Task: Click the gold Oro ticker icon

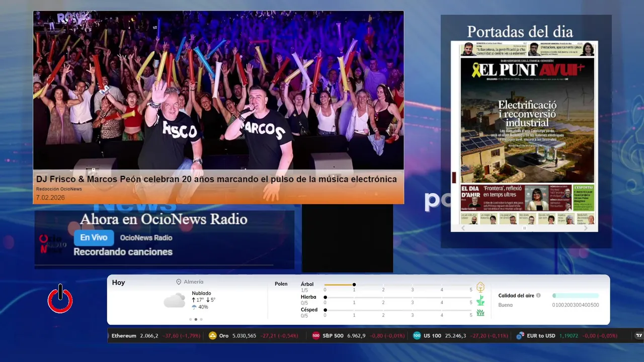Action: tap(212, 336)
